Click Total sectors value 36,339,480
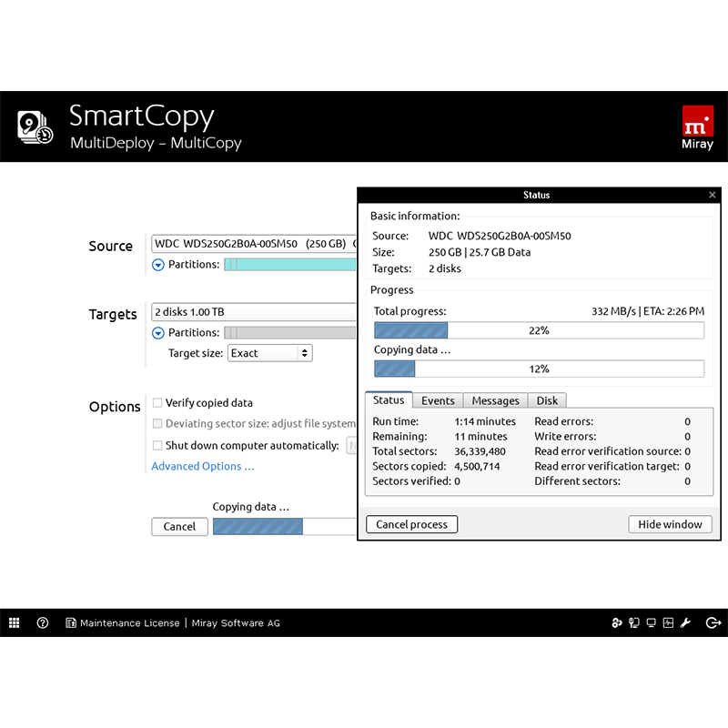 (x=480, y=451)
